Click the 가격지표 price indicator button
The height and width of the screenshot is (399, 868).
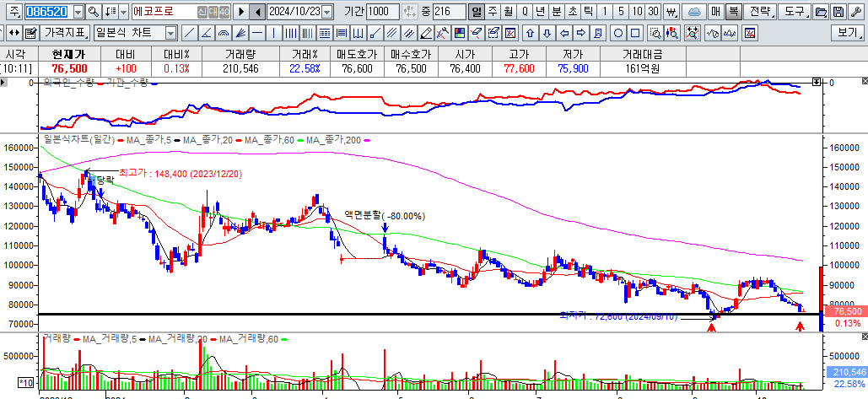click(x=65, y=33)
